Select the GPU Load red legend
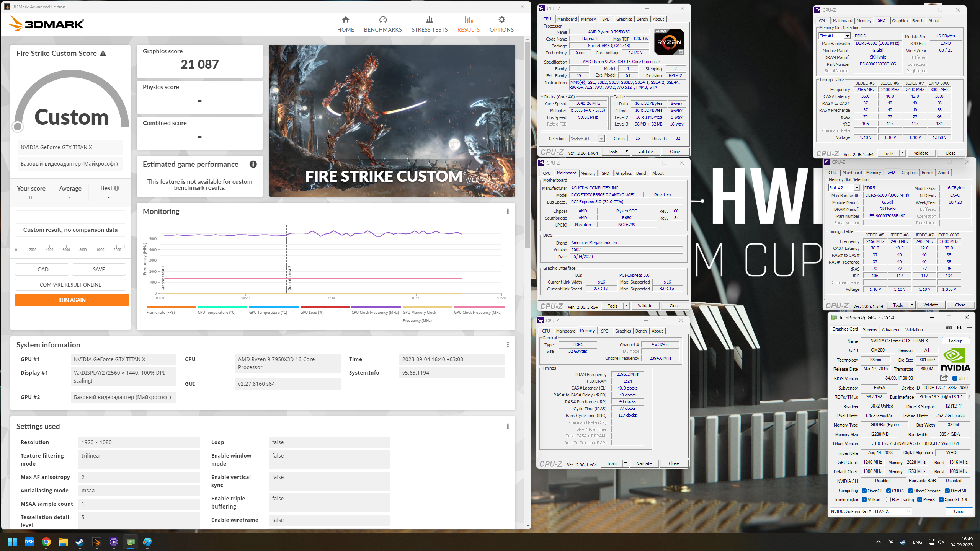This screenshot has width=980, height=551. tap(324, 310)
